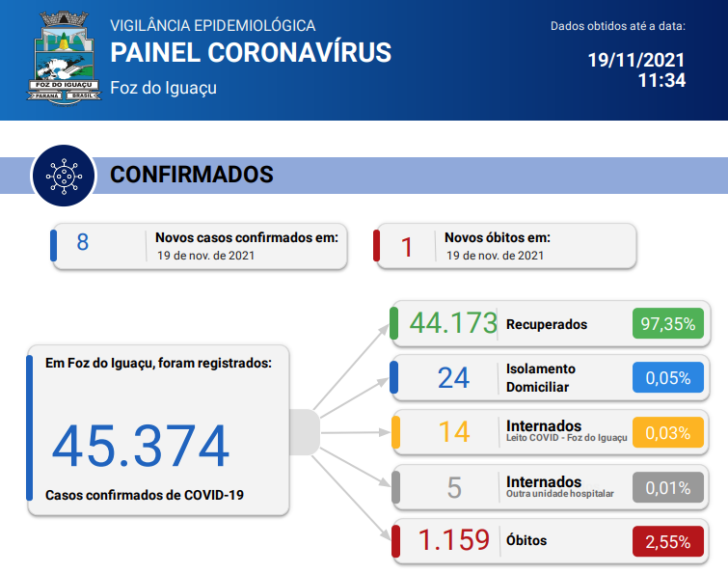The image size is (728, 573).
Task: Click the CONFIRMADOS section heading
Action: [x=192, y=175]
